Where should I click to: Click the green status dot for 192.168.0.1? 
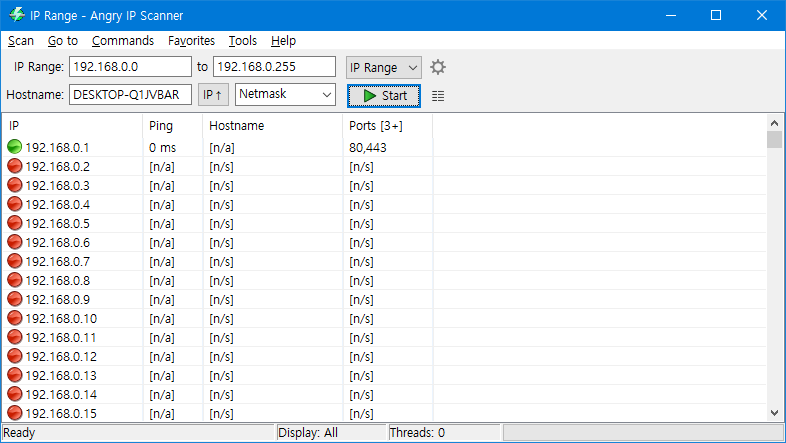click(x=15, y=147)
